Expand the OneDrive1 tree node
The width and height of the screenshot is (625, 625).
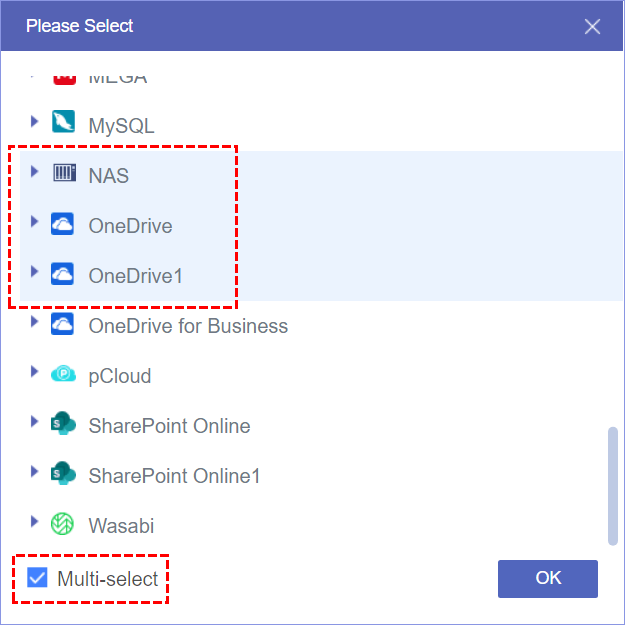[x=35, y=271]
